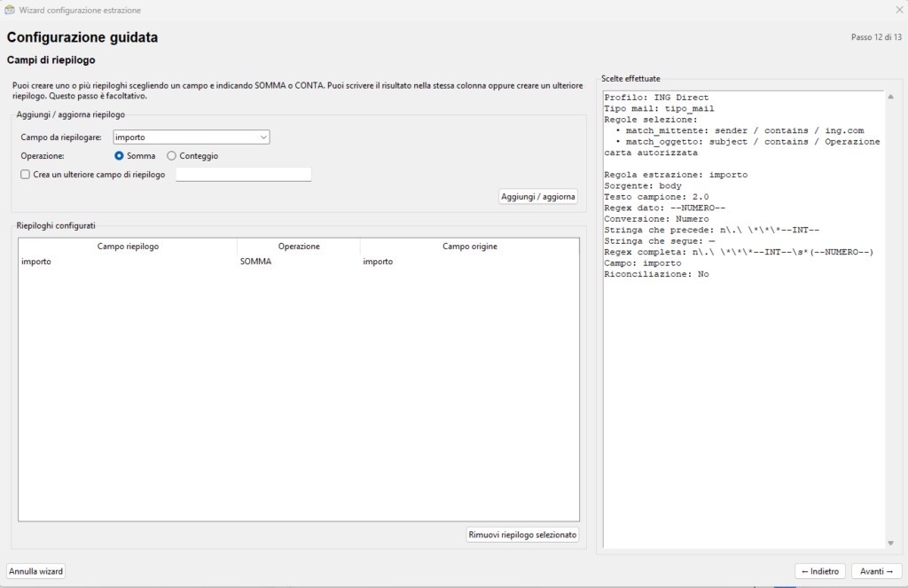The image size is (908, 588).
Task: Proceed with the Avanti button
Action: pyautogui.click(x=876, y=571)
